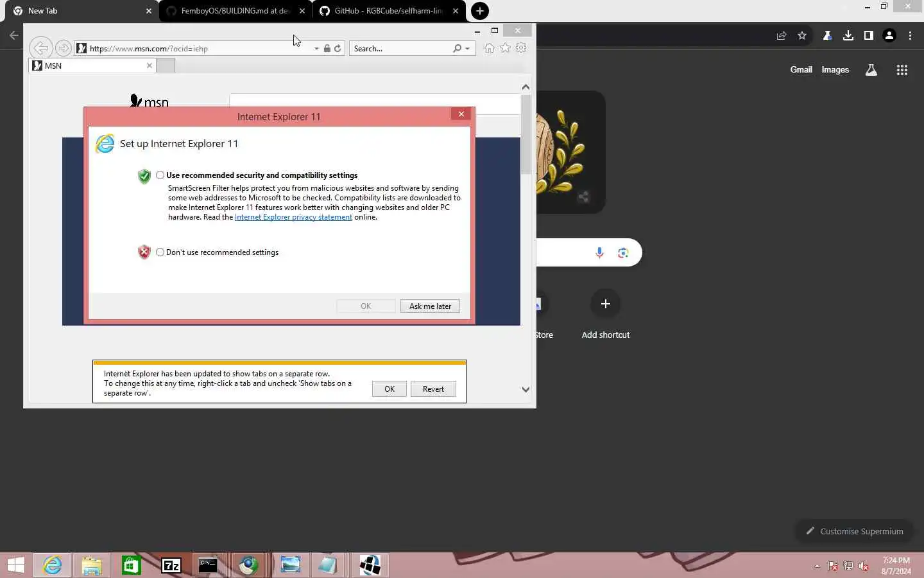The image size is (924, 578).
Task: Close the Internet Explorer 11 setup dialog
Action: [461, 114]
